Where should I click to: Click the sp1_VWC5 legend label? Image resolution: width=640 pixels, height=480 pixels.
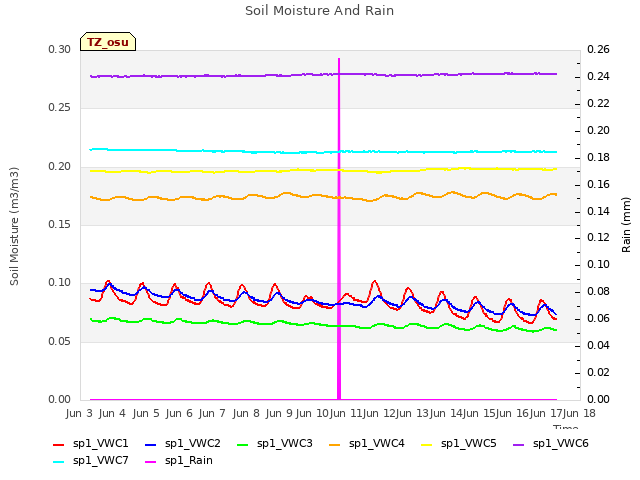(469, 443)
